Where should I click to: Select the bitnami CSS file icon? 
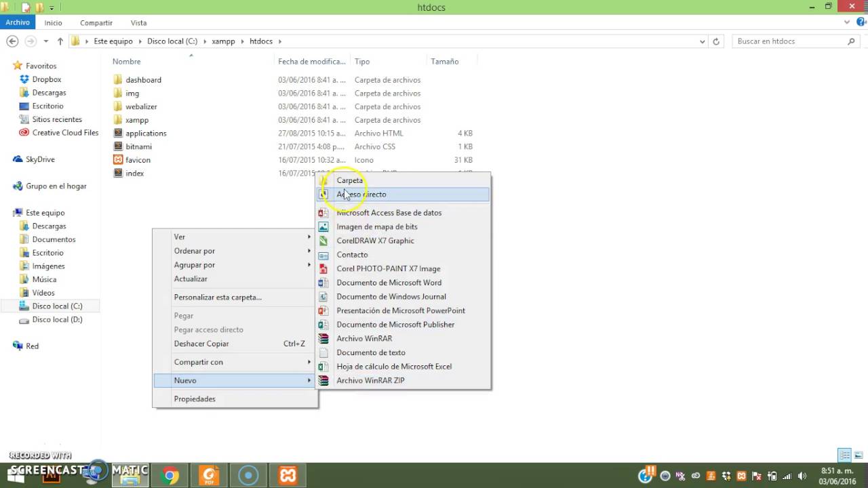tap(118, 146)
